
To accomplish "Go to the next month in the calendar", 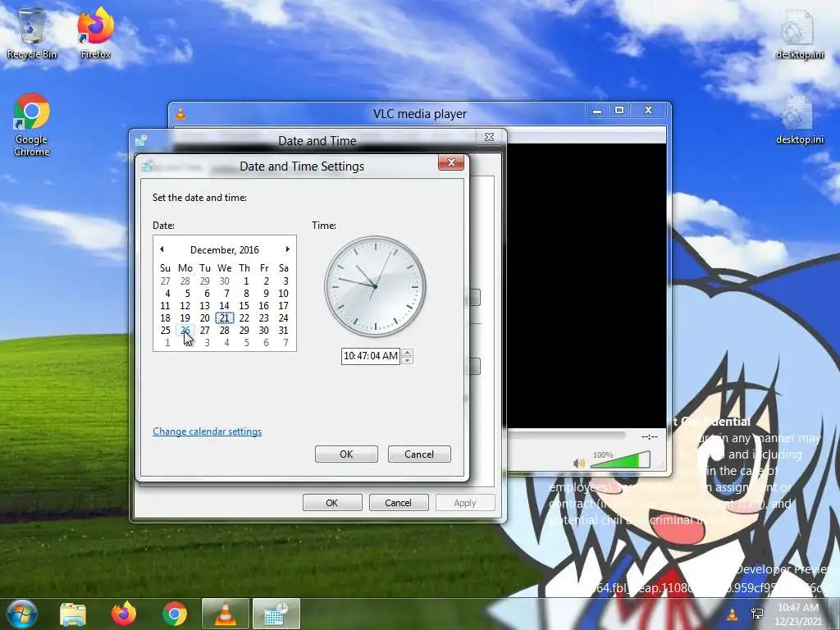I will pyautogui.click(x=288, y=249).
